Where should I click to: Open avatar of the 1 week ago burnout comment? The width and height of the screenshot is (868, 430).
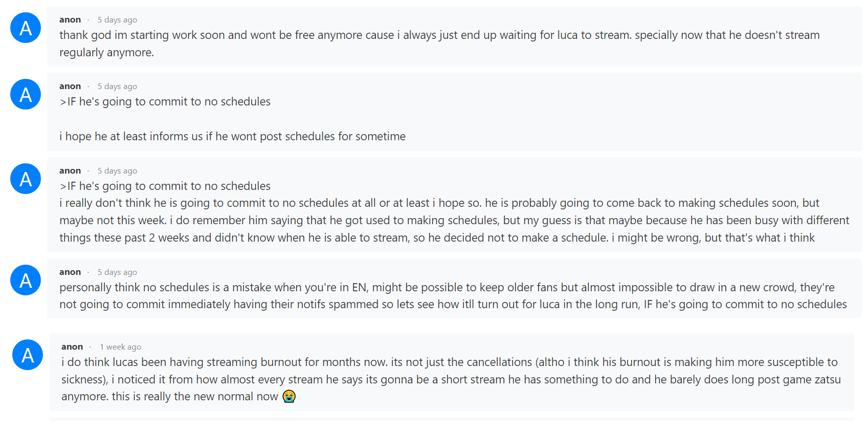28,355
